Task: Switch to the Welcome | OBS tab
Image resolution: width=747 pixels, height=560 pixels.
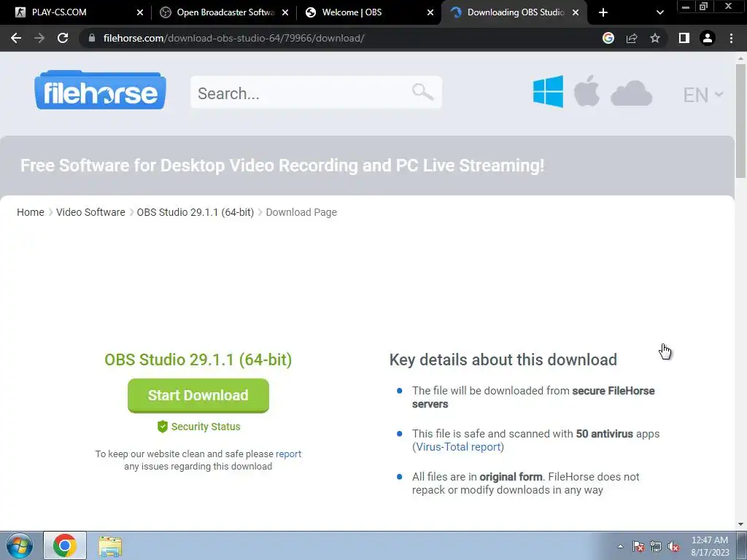Action: [369, 12]
